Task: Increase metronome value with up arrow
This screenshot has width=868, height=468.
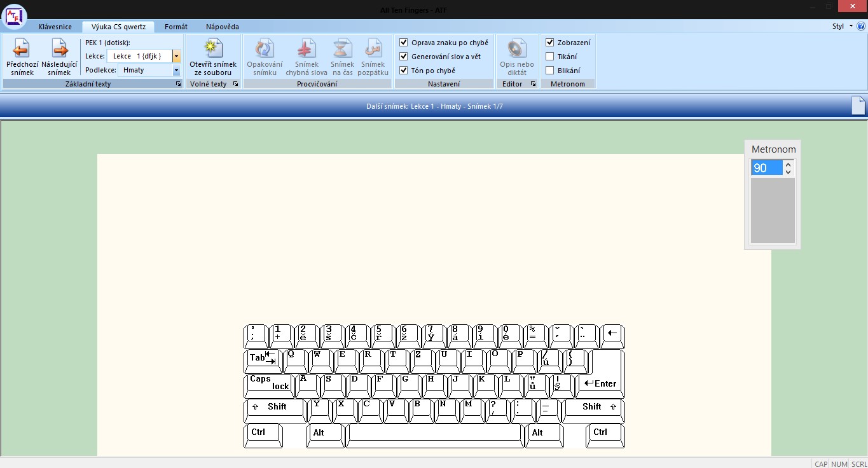Action: (x=789, y=164)
